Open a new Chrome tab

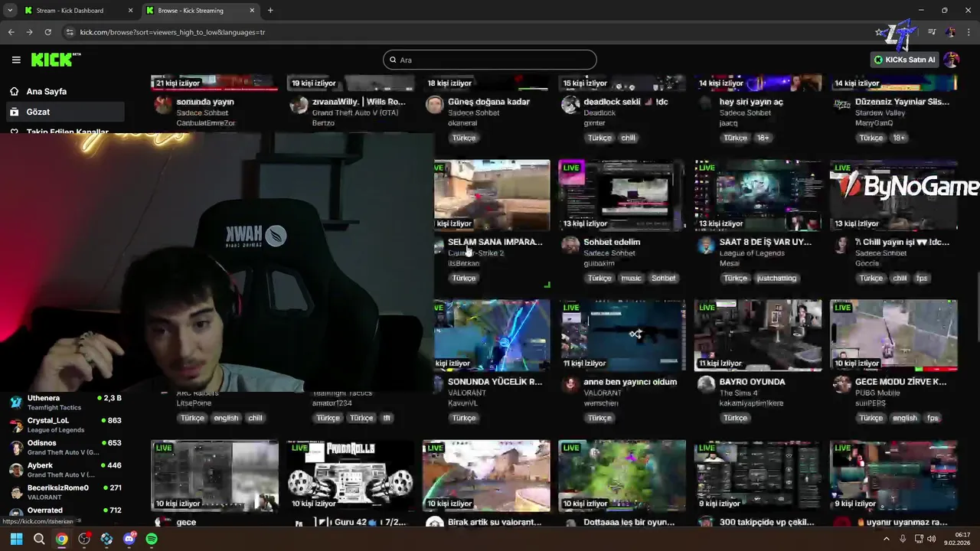270,11
